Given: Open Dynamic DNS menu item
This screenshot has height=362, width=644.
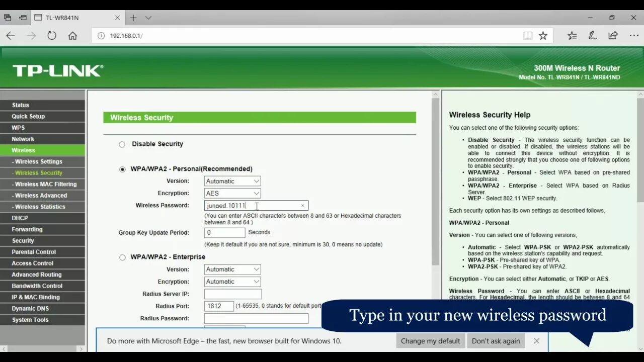Looking at the screenshot, I should (x=42, y=309).
